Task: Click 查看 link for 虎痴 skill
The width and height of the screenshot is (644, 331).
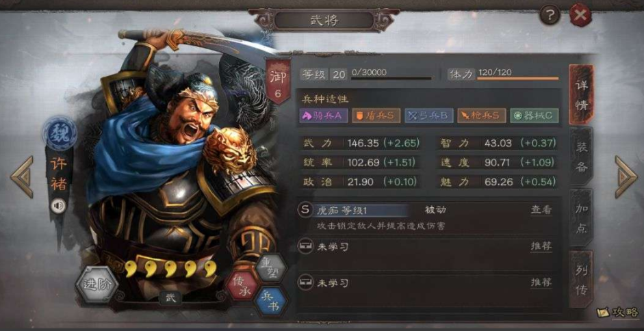Action: tap(541, 210)
